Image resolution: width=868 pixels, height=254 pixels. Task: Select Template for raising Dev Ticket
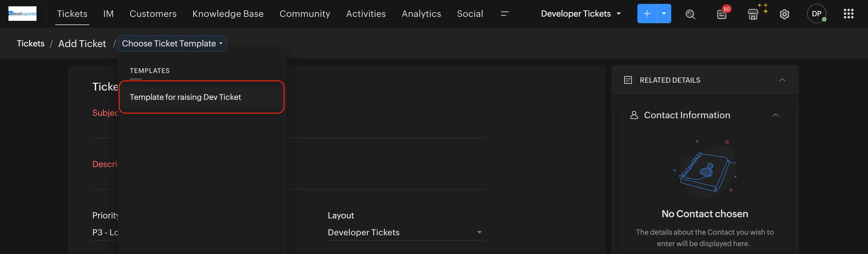tap(185, 97)
